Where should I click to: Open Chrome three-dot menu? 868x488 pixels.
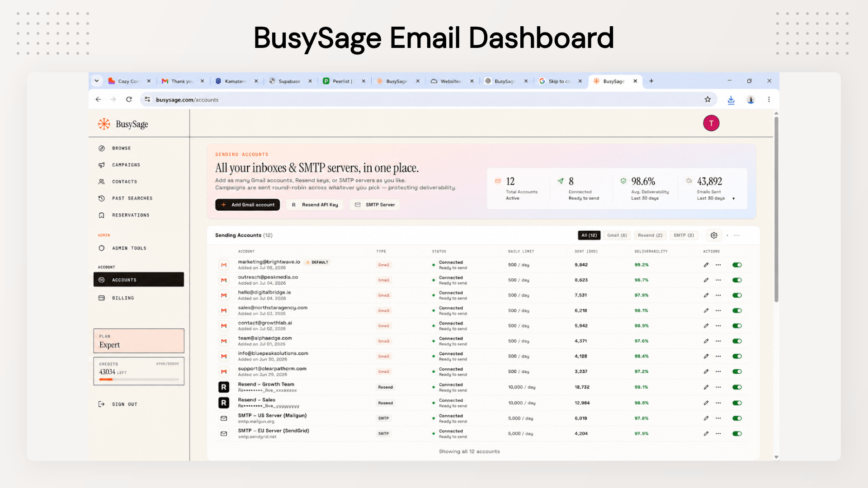pyautogui.click(x=769, y=99)
